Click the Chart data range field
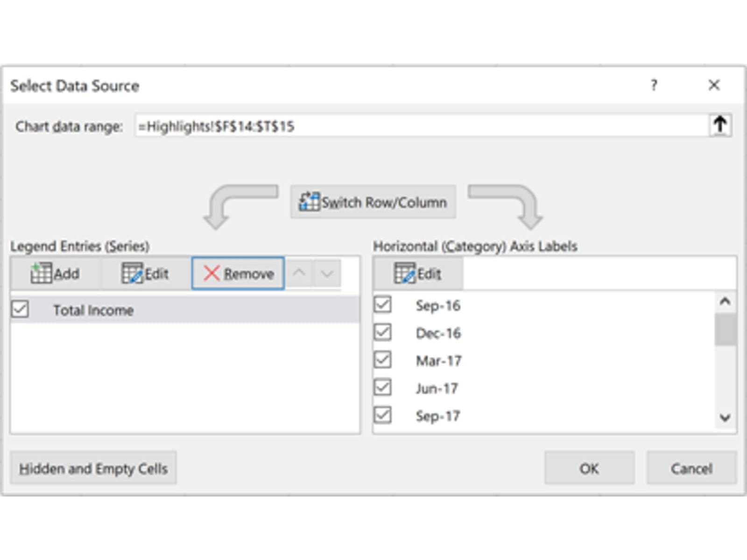747x560 pixels. point(420,126)
